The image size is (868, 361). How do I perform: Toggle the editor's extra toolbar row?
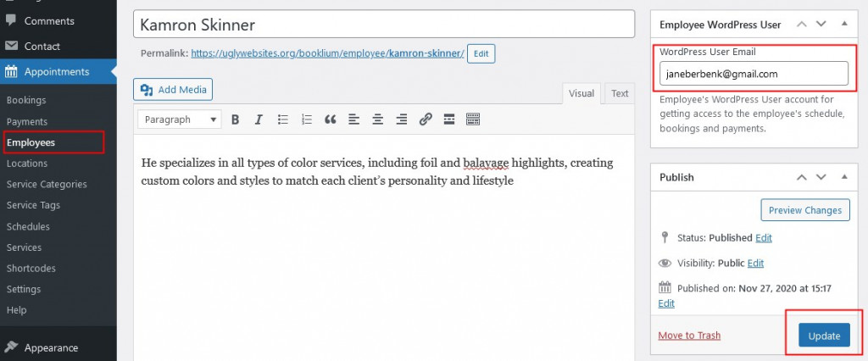(x=473, y=119)
